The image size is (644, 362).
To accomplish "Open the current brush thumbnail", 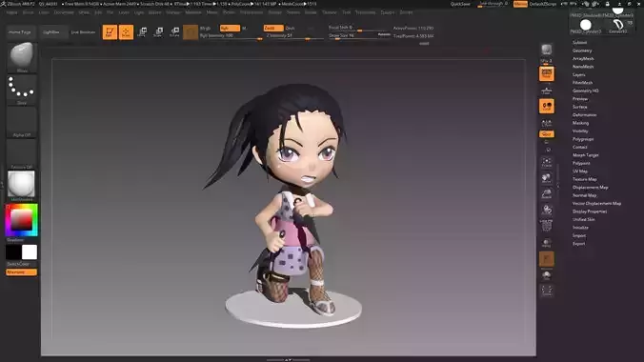I will coord(22,57).
